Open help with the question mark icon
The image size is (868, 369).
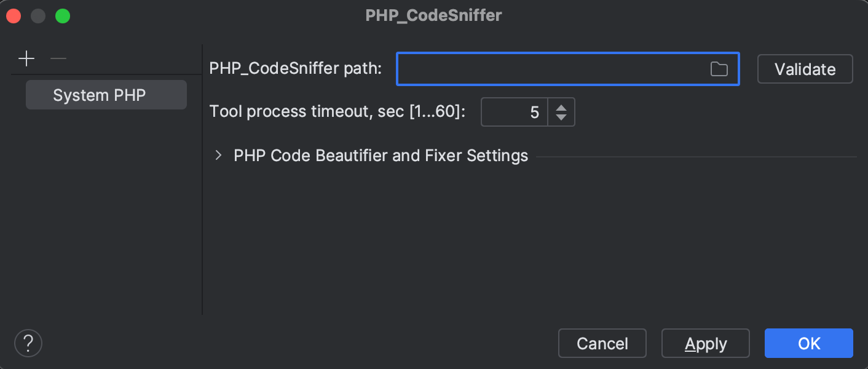(x=28, y=343)
